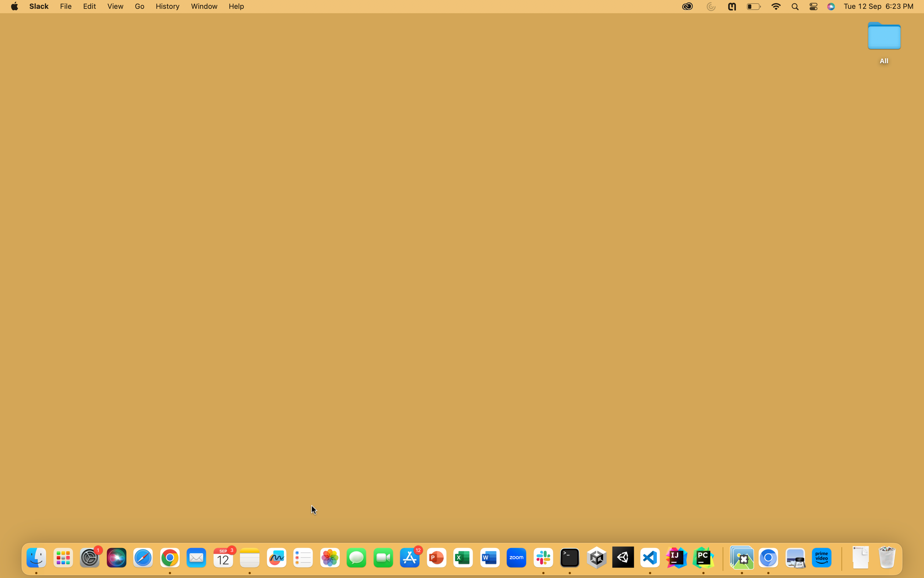Open Messages from the dock
The width and height of the screenshot is (924, 578).
click(357, 558)
